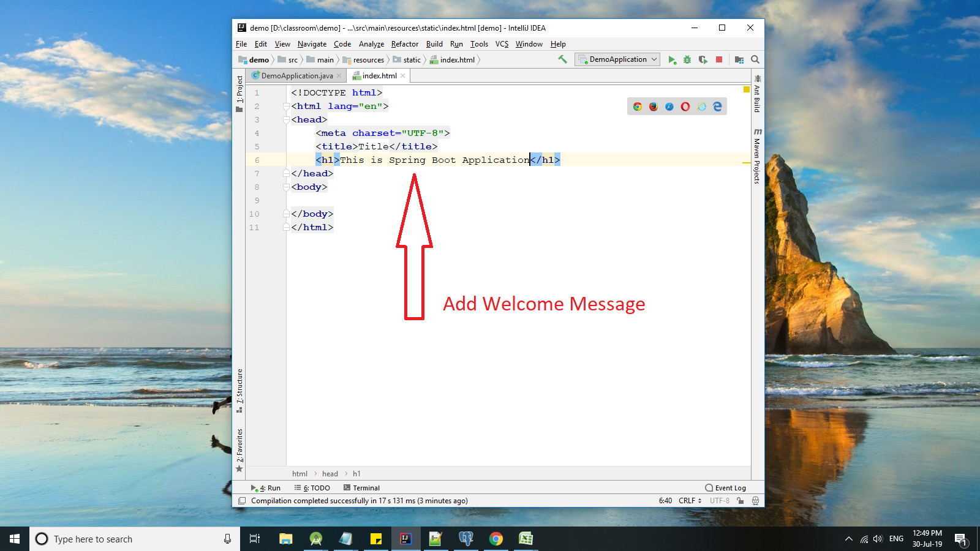This screenshot has width=980, height=551.
Task: Click the fold end marker on line 7
Action: coord(286,174)
